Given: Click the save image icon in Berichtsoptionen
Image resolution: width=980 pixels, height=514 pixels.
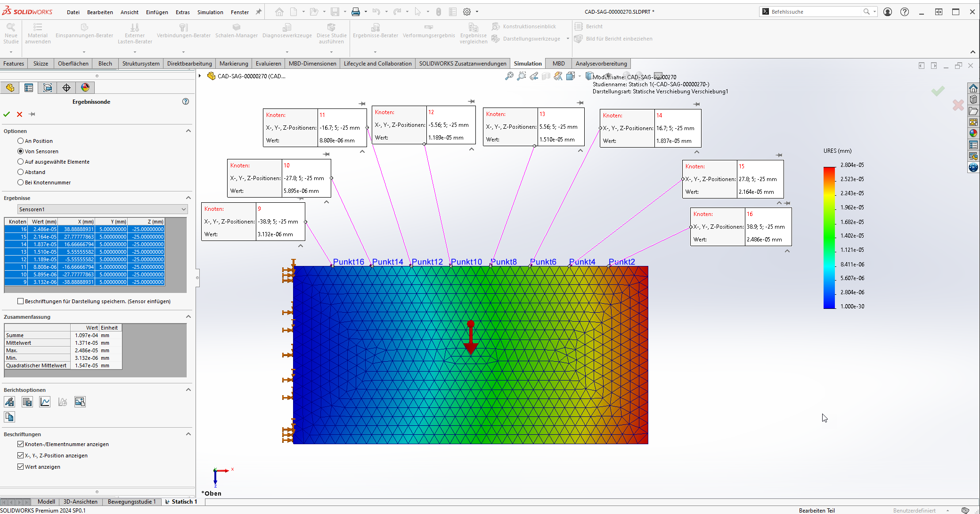Looking at the screenshot, I should pyautogui.click(x=80, y=402).
